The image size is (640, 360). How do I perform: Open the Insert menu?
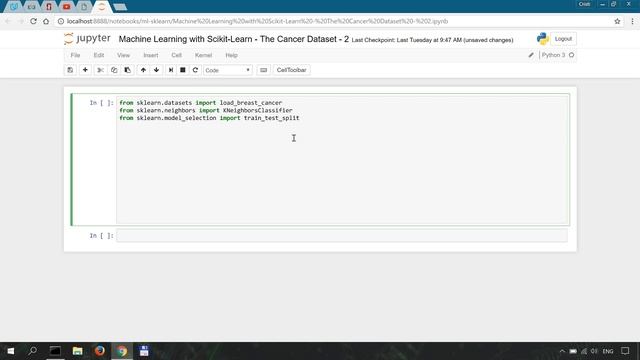pos(151,55)
